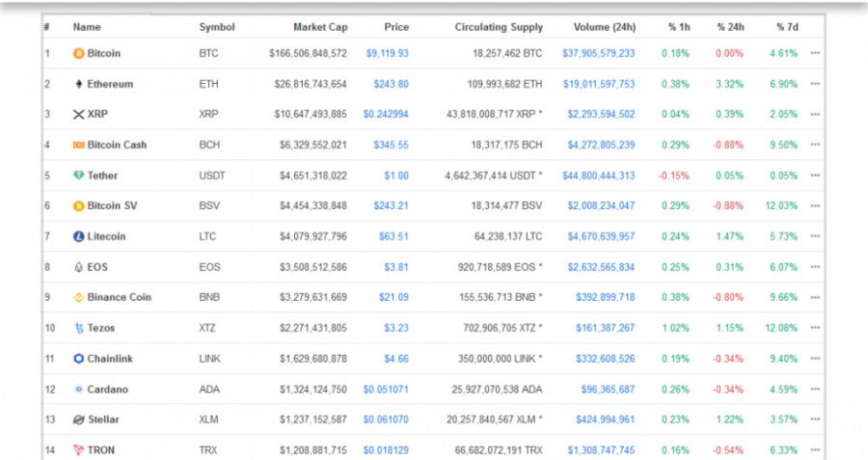Click the Binance Coin logo icon

(x=79, y=297)
